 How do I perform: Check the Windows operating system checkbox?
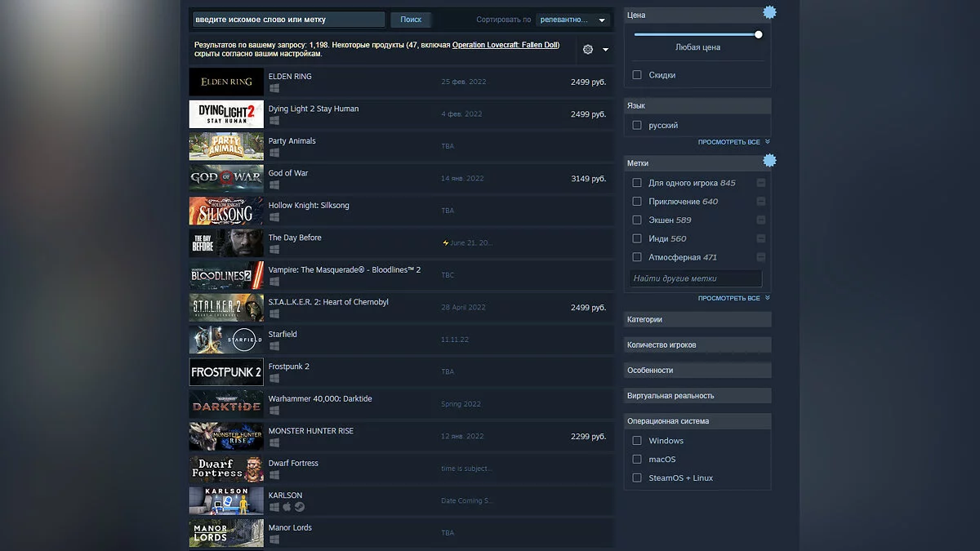637,441
